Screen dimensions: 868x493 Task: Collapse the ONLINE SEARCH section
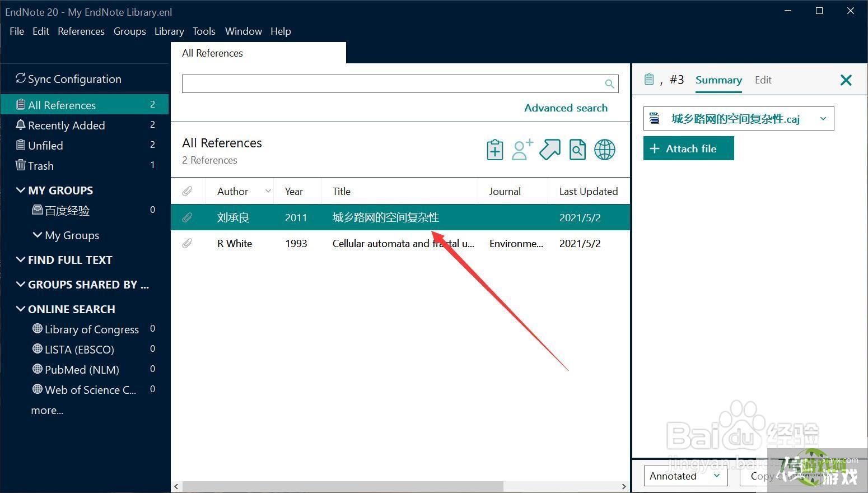21,309
